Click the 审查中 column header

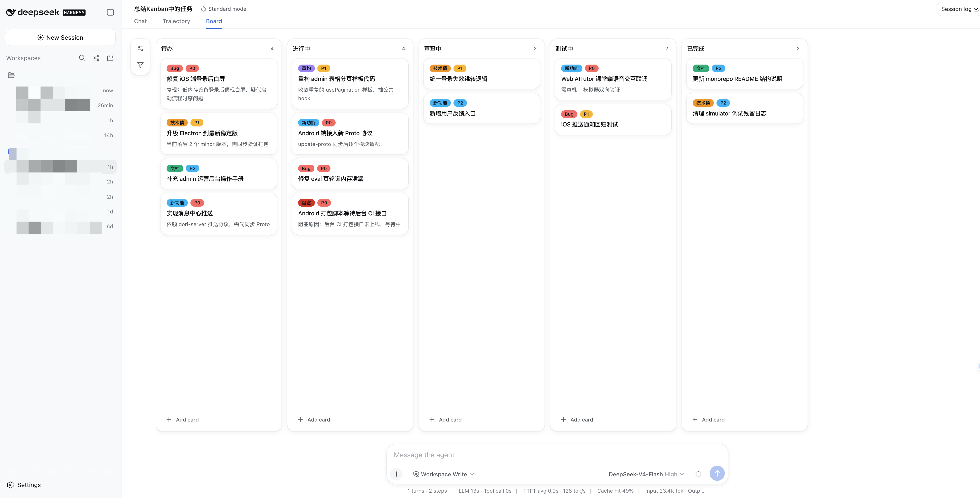point(433,48)
